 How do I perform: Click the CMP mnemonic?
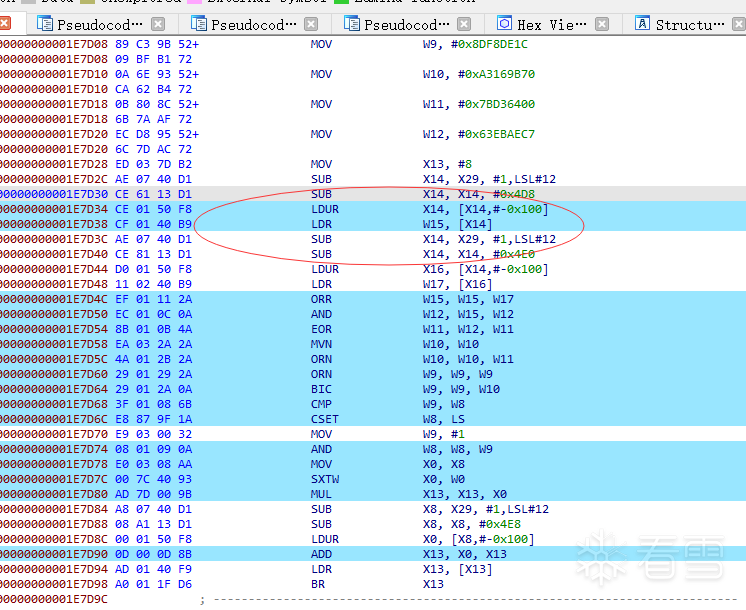click(321, 404)
